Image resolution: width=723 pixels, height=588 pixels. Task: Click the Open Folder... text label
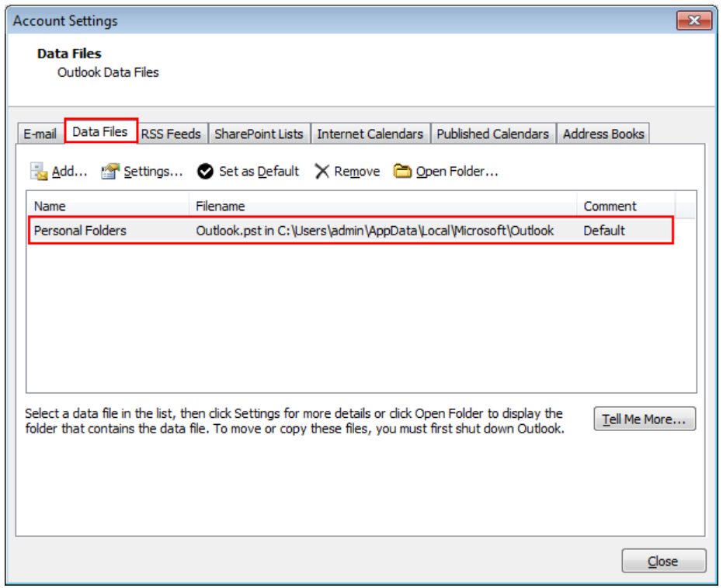tap(457, 171)
